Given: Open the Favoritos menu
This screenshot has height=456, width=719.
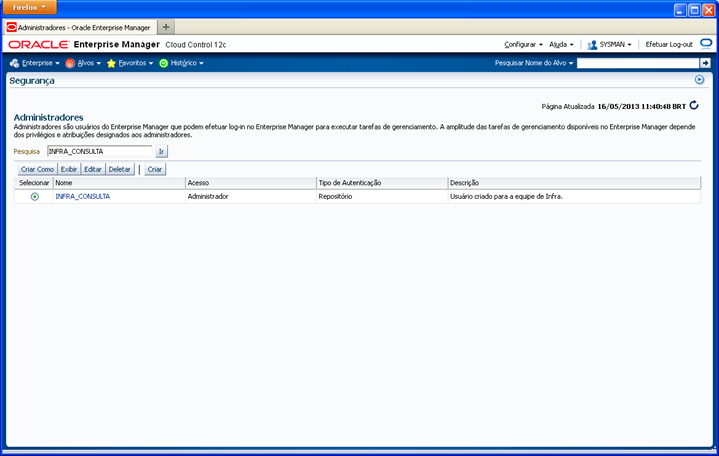Looking at the screenshot, I should coord(136,63).
